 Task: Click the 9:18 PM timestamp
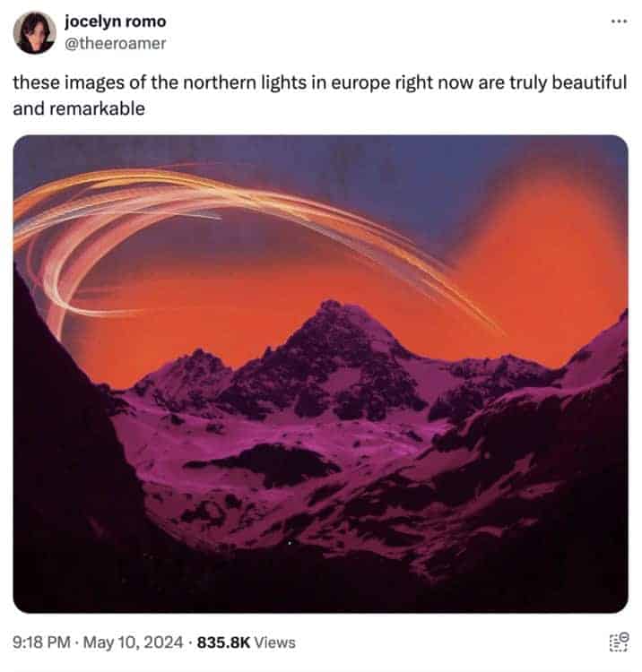click(x=41, y=642)
